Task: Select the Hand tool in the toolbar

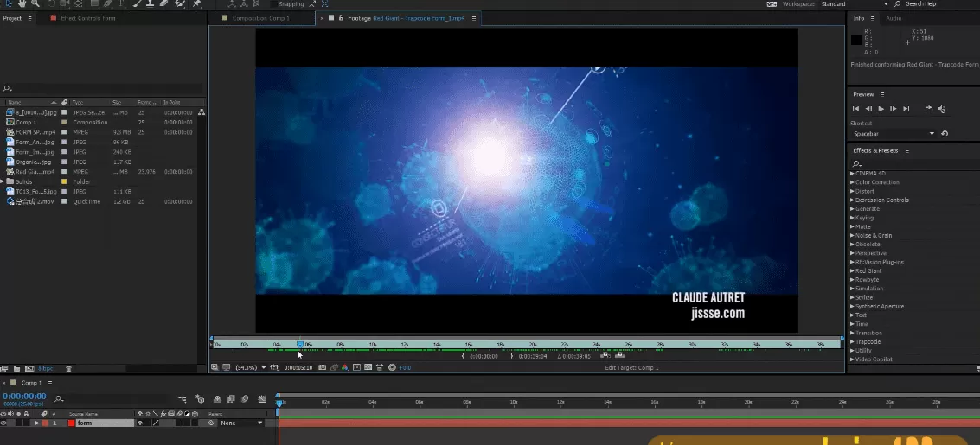Action: (20, 3)
